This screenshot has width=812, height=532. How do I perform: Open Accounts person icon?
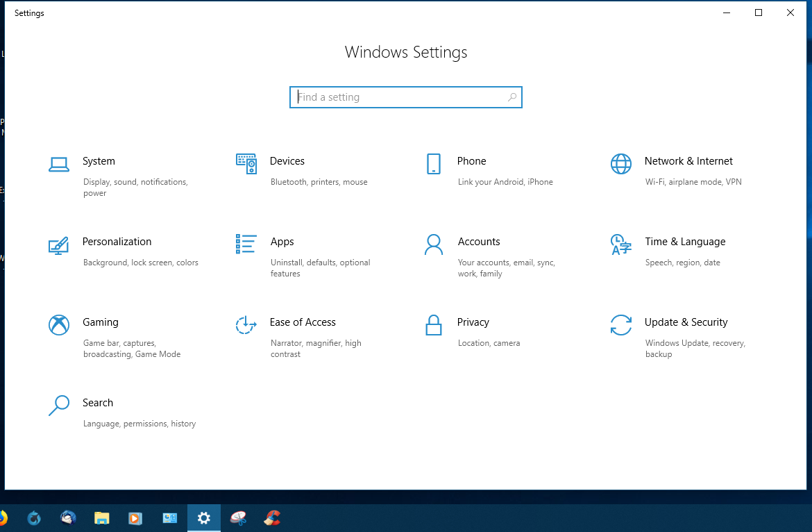(434, 244)
